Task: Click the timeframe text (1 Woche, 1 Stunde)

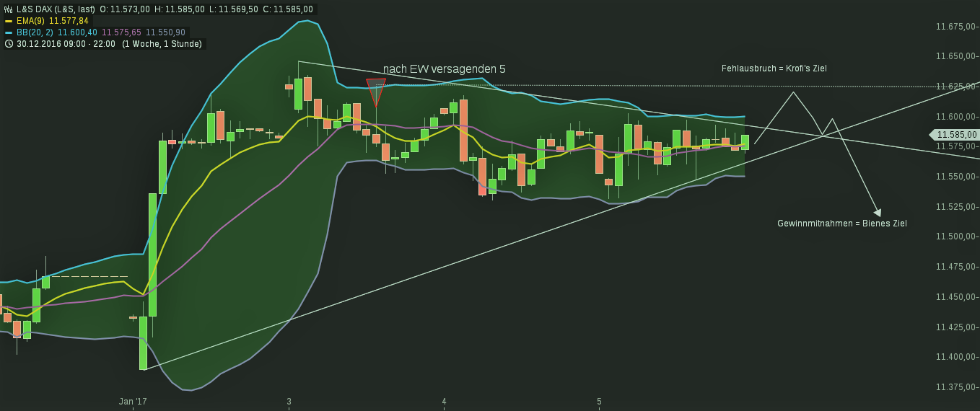Action: 162,44
